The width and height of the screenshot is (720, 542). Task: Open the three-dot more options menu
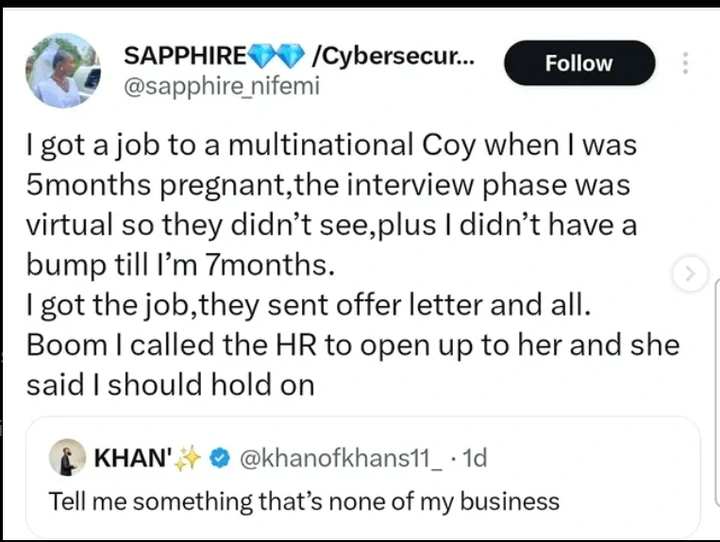[x=685, y=63]
